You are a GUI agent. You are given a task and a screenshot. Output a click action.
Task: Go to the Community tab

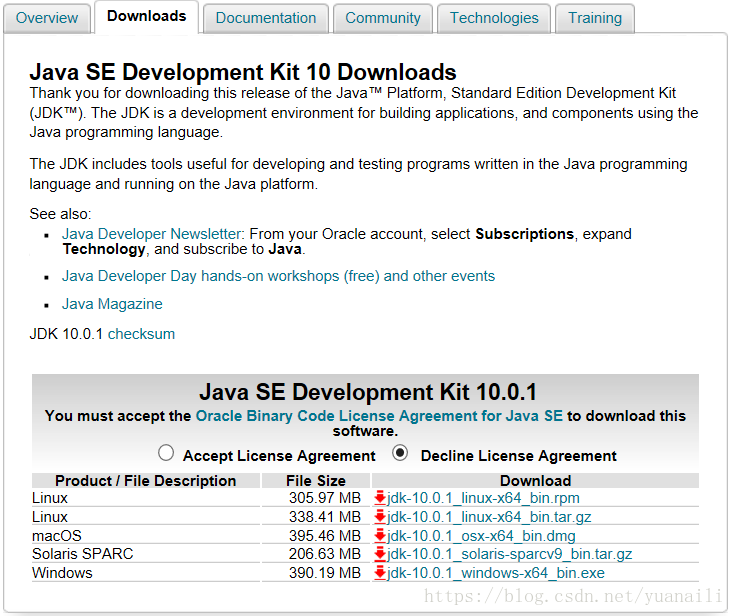383,18
